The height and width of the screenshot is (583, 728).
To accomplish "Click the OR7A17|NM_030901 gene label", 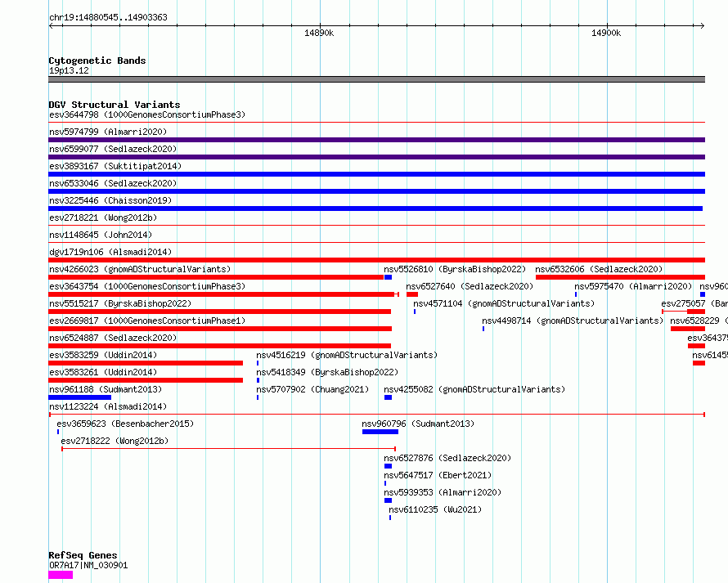I will [88, 565].
